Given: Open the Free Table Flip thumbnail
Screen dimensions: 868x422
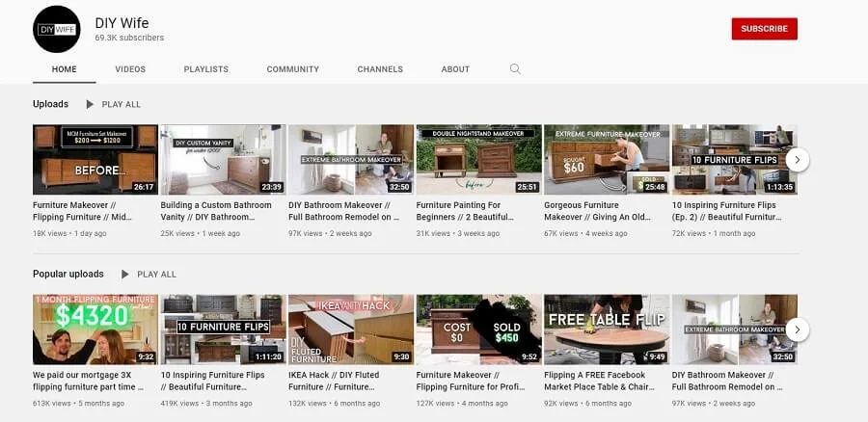Looking at the screenshot, I should coord(607,330).
